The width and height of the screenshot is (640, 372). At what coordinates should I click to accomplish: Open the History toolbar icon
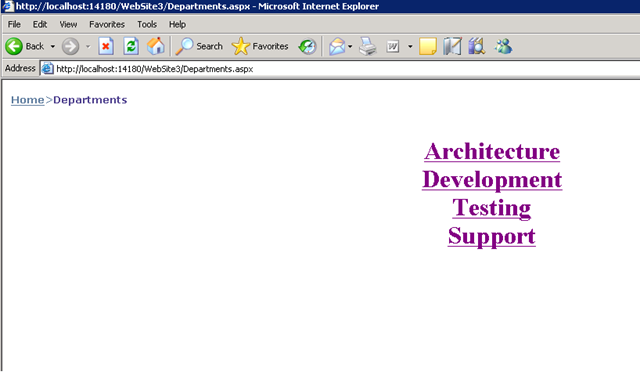pyautogui.click(x=307, y=47)
